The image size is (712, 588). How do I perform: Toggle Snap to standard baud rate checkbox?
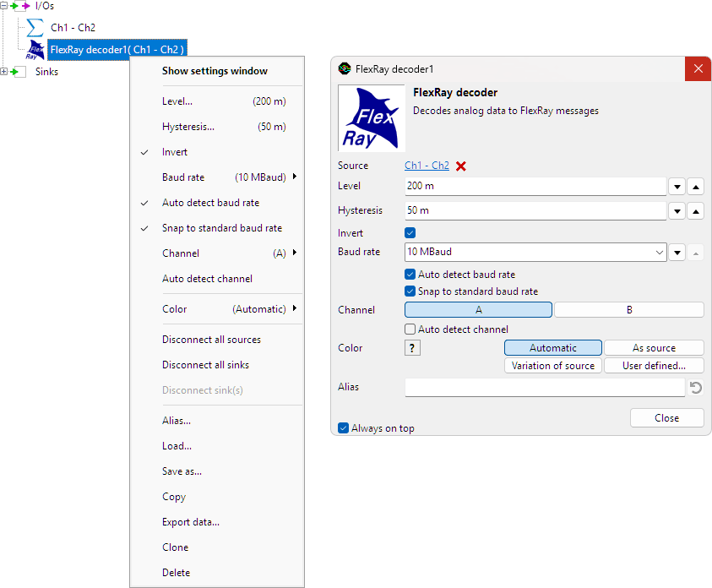point(410,291)
